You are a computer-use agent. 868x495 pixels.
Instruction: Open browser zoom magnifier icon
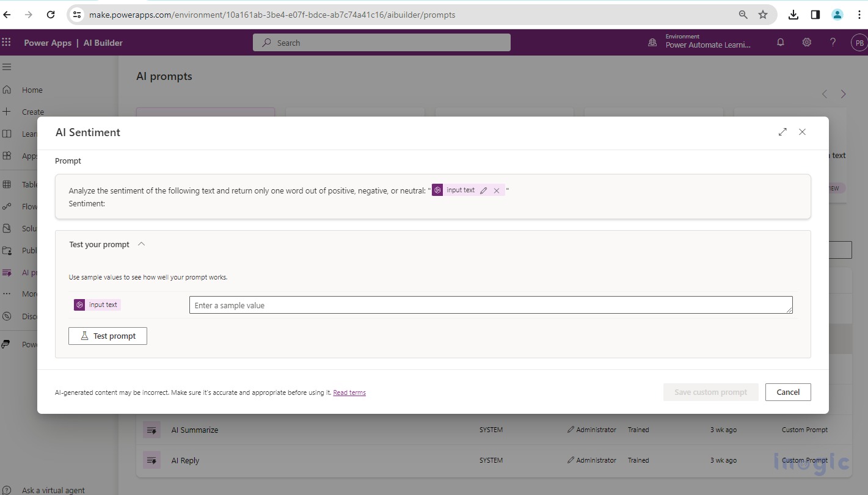743,15
